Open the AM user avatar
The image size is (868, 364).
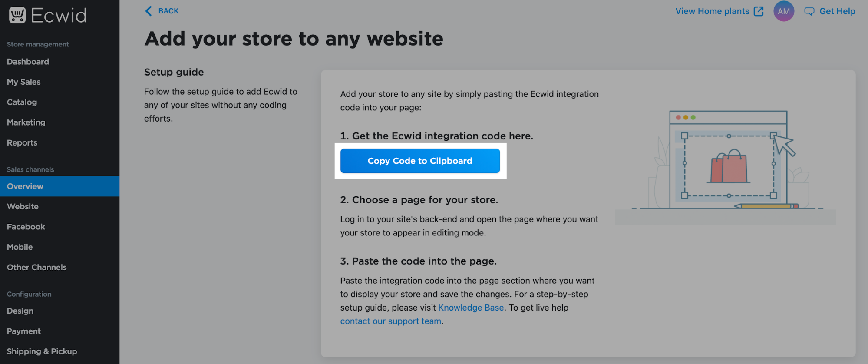pyautogui.click(x=784, y=11)
